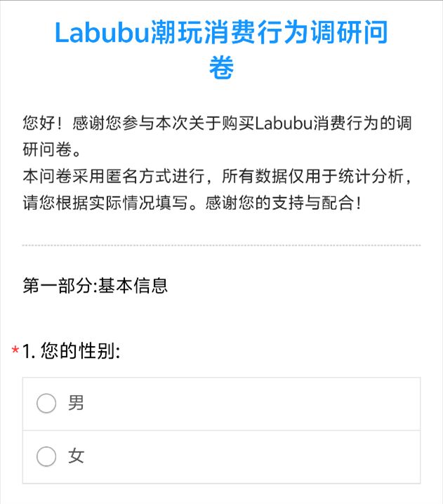Screen dimensions: 443x504
Task: Click the 女 option label text
Action: [76, 457]
